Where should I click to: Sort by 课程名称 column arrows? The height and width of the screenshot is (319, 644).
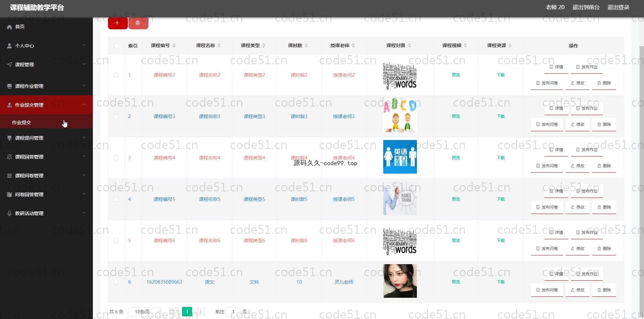(x=219, y=45)
